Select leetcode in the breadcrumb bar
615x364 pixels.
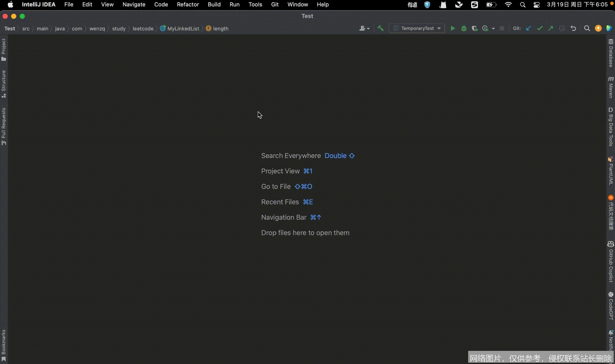click(143, 28)
